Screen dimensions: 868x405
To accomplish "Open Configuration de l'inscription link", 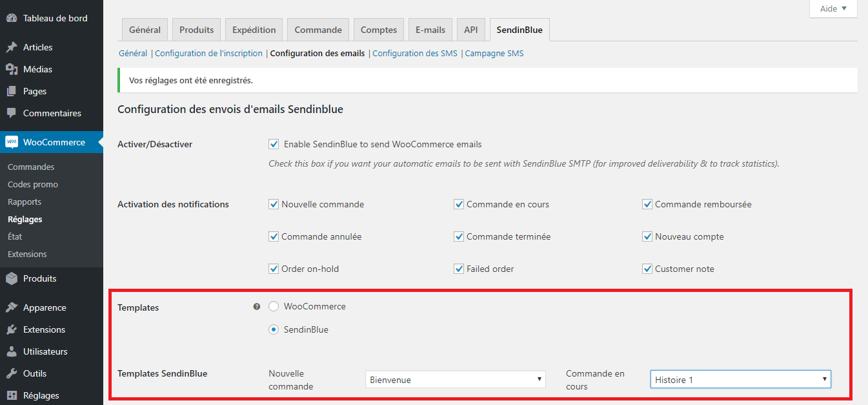I will (x=209, y=54).
